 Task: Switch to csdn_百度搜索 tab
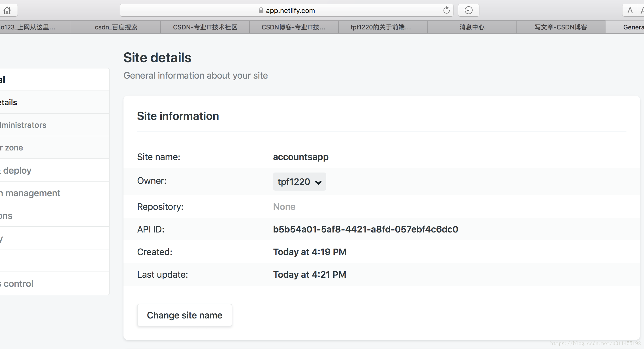(x=116, y=27)
